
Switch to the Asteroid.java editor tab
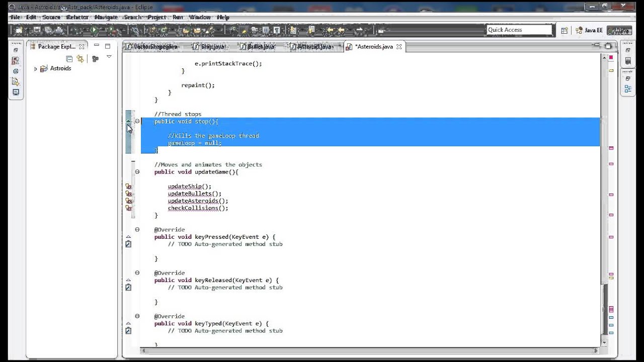coord(311,46)
